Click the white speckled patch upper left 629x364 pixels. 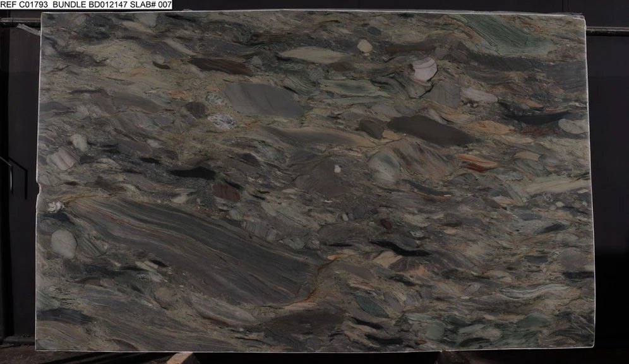coord(222,121)
